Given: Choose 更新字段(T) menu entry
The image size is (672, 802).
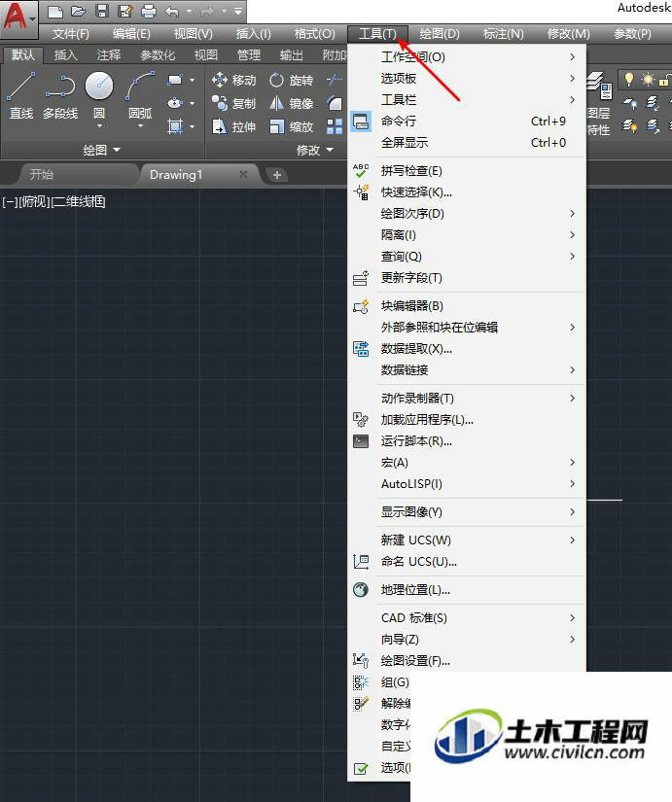Looking at the screenshot, I should 467,278.
